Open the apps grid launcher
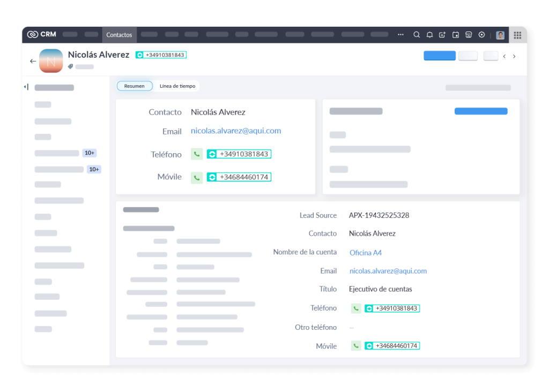This screenshot has height=392, width=549. point(517,35)
